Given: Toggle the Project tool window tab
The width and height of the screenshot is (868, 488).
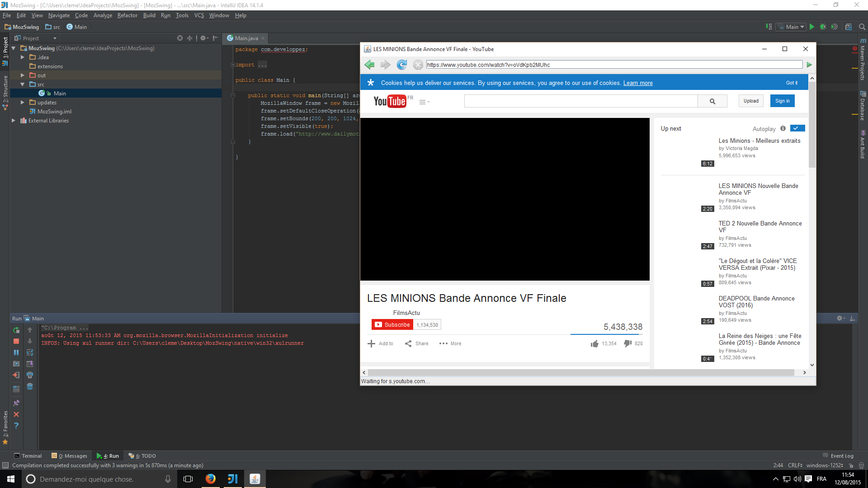Looking at the screenshot, I should 5,51.
